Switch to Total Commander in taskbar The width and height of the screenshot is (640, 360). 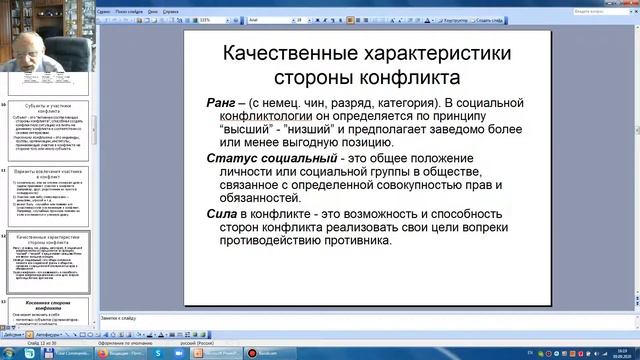tap(67, 353)
